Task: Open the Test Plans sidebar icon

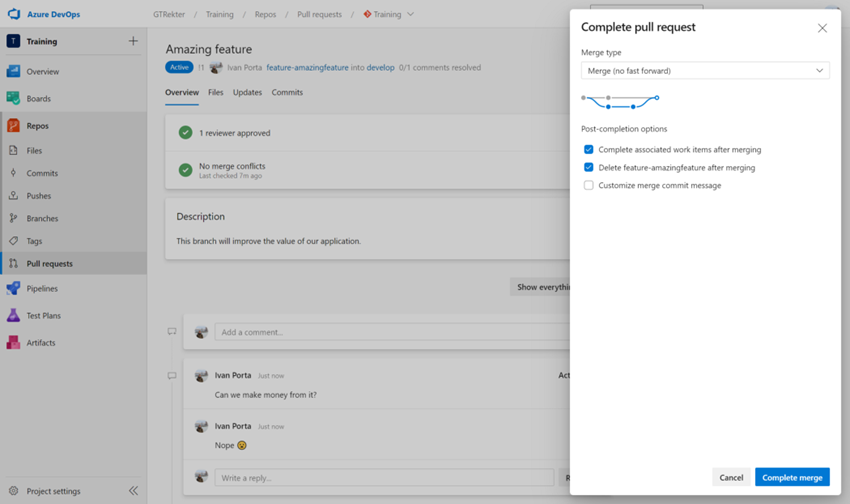Action: click(x=14, y=315)
